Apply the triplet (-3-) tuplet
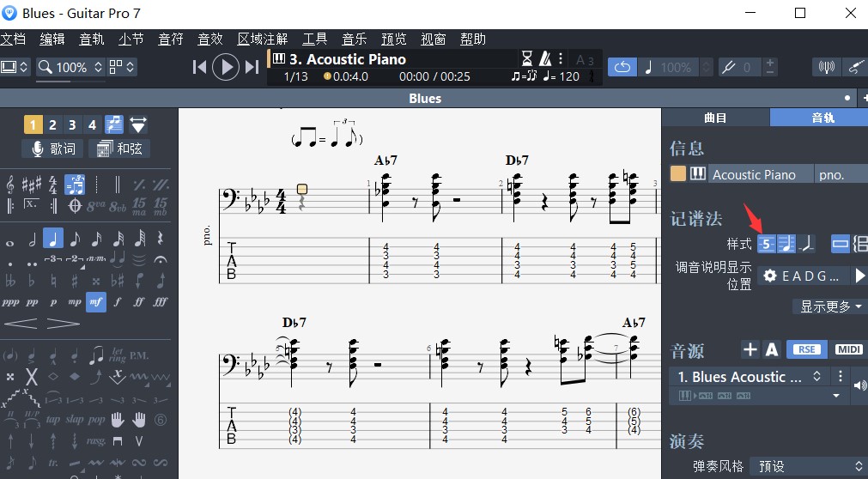Viewport: 868px width, 479px height. (52, 258)
